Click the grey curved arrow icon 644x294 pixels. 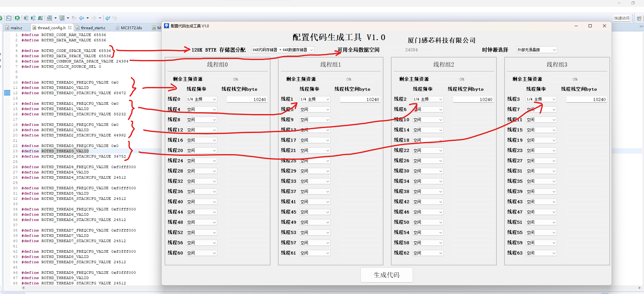[115, 18]
